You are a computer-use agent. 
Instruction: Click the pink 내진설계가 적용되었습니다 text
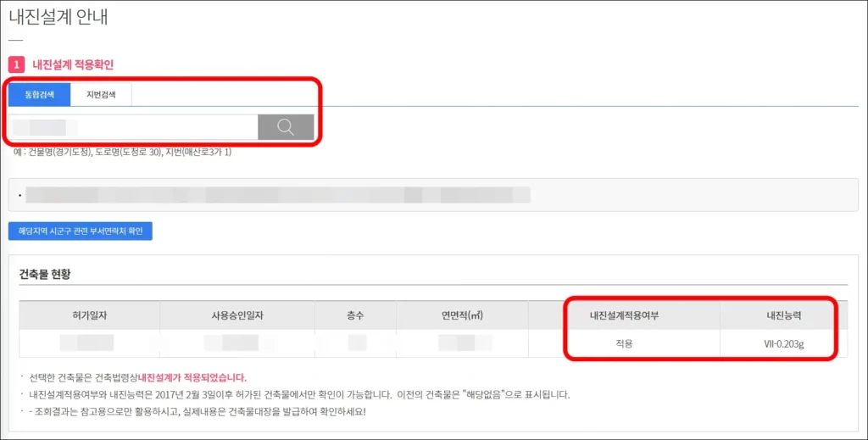click(192, 377)
